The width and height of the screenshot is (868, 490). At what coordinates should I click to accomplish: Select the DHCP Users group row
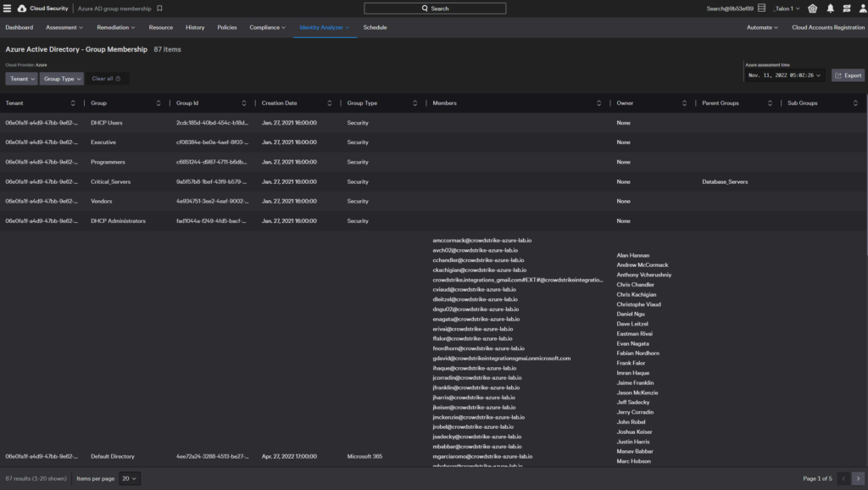coord(434,123)
